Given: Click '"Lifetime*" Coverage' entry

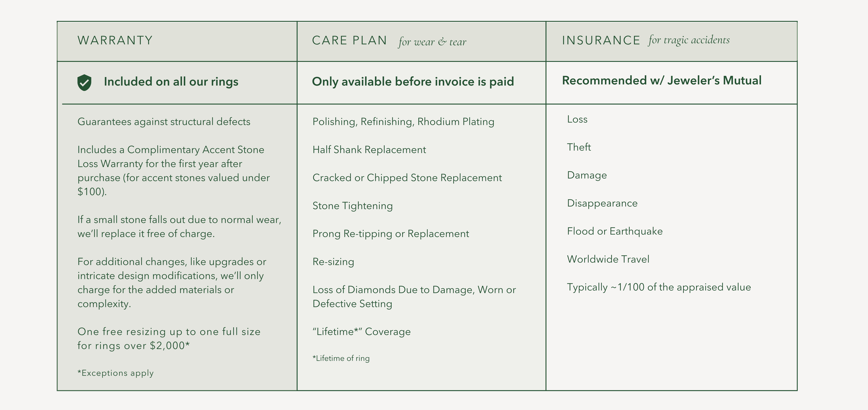Looking at the screenshot, I should click(x=362, y=332).
